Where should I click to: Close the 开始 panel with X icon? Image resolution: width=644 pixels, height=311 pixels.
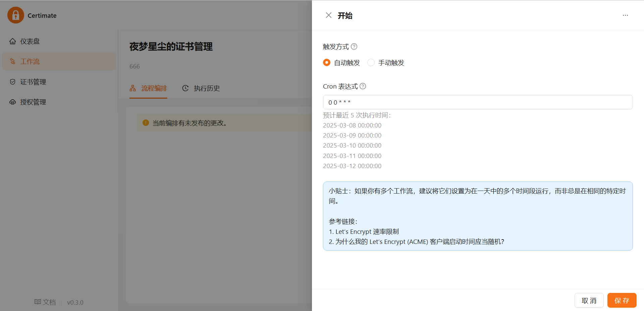pos(328,15)
